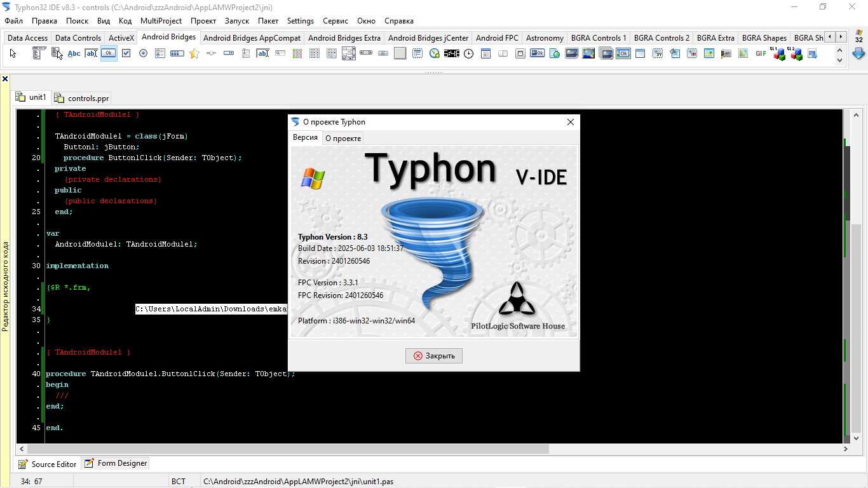
Task: Open the Запуск menu
Action: tap(237, 21)
